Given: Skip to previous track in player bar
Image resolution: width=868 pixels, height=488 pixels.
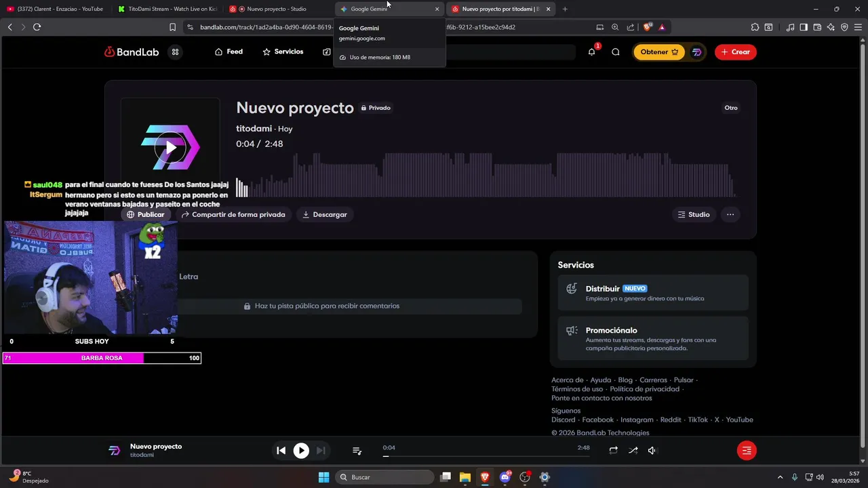Looking at the screenshot, I should (281, 450).
